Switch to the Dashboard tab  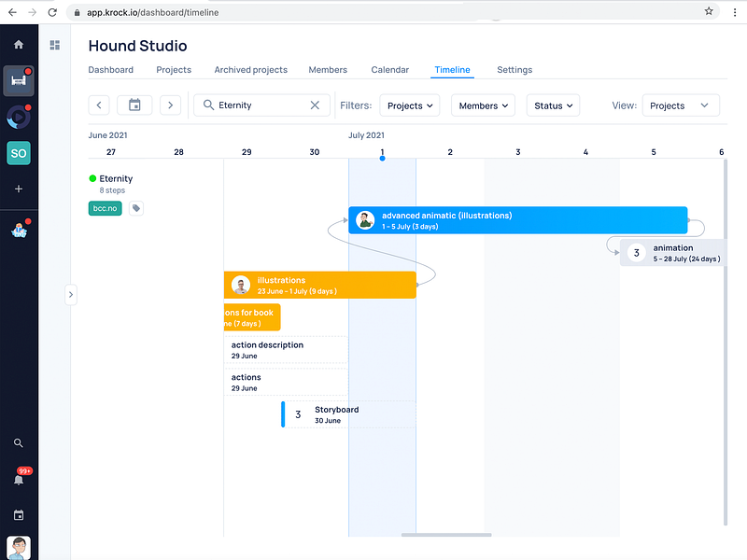pyautogui.click(x=110, y=69)
